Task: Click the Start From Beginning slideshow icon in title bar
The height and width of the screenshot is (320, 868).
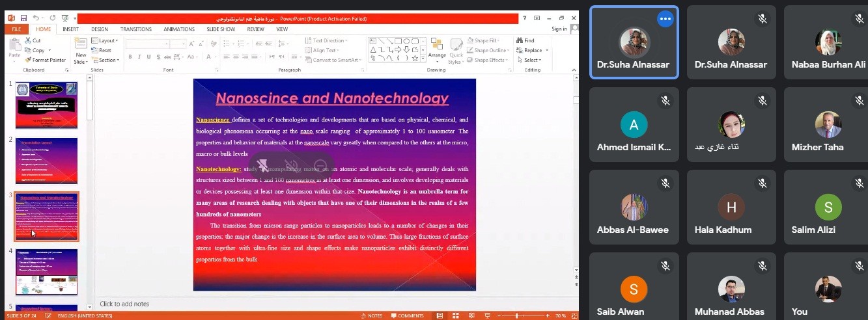Action: point(65,18)
